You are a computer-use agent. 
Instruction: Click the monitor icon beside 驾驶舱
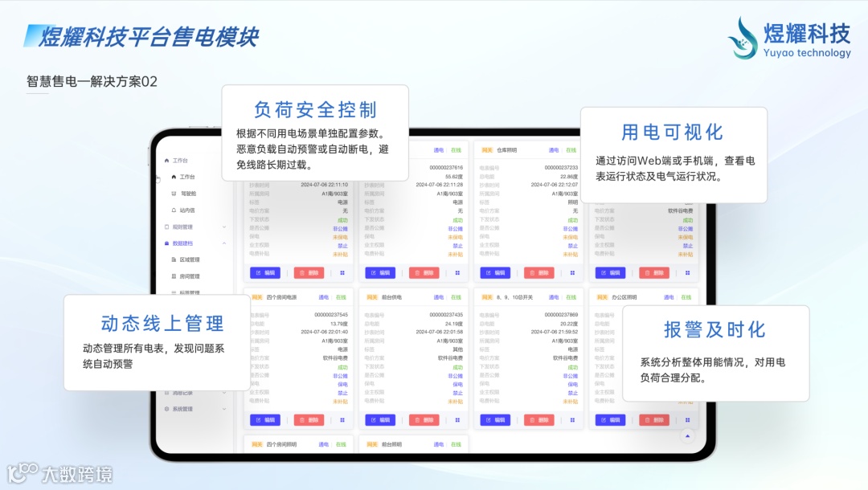click(x=174, y=194)
